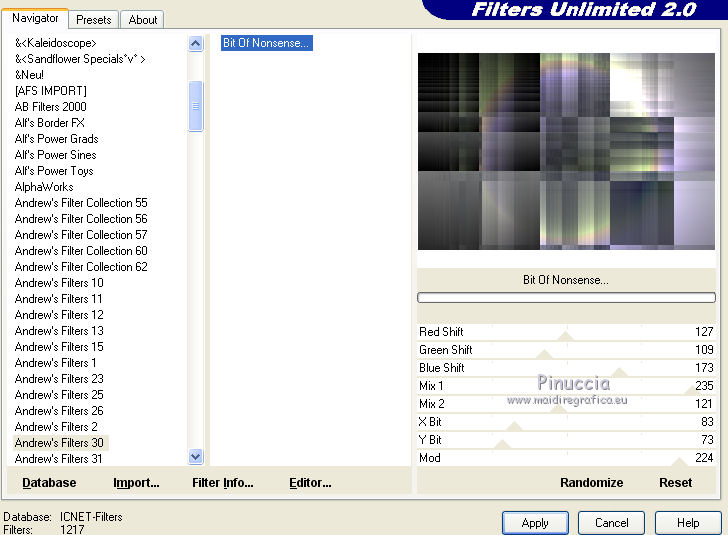Viewport: 728px width, 535px height.
Task: Open Filter Info...
Action: click(x=223, y=483)
